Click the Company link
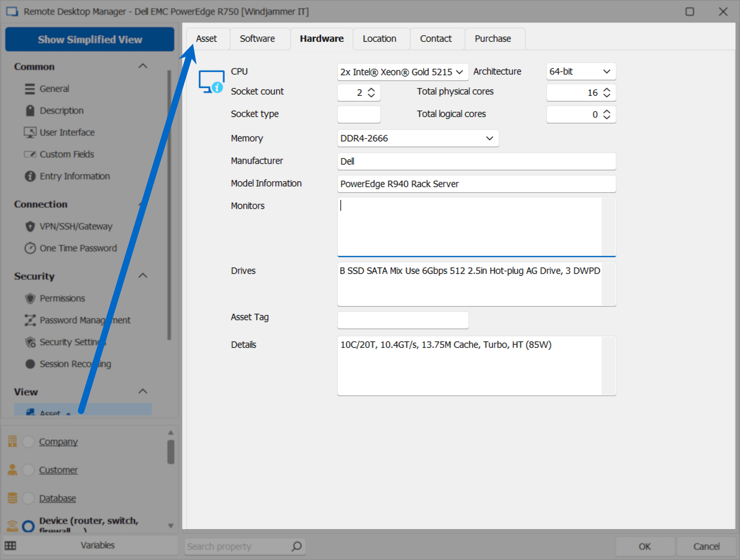The width and height of the screenshot is (740, 560). tap(58, 441)
